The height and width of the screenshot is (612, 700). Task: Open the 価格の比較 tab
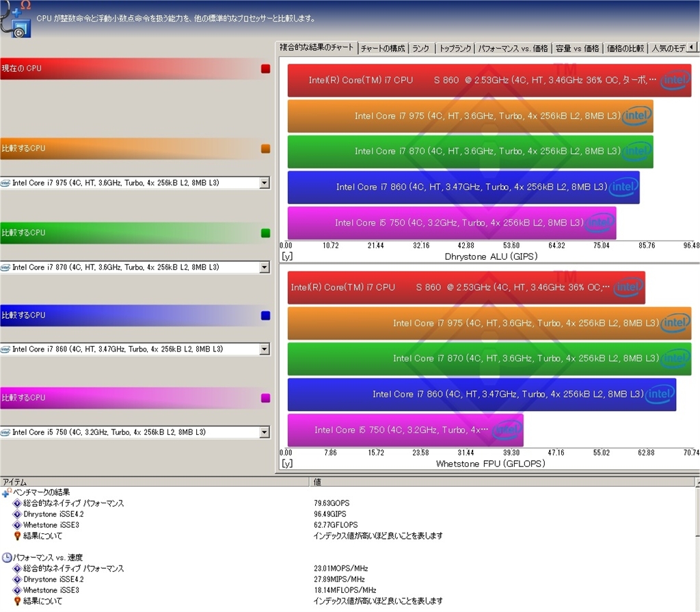625,49
